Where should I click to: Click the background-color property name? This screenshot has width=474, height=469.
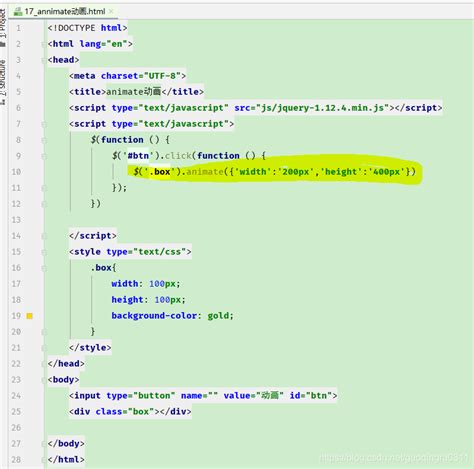coord(154,316)
